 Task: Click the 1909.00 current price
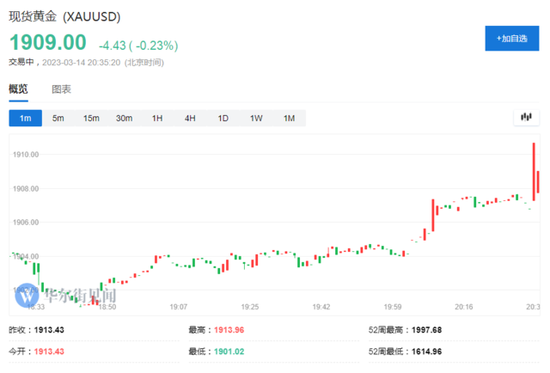(x=48, y=42)
